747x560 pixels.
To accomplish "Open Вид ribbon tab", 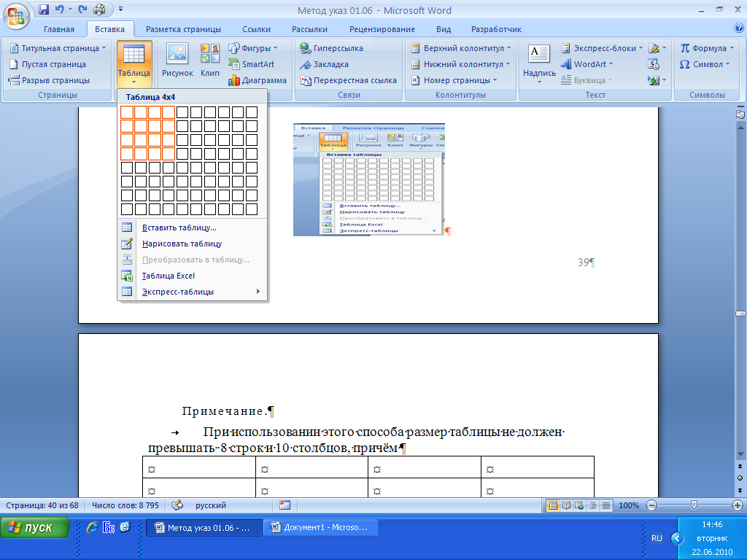I will (x=444, y=29).
